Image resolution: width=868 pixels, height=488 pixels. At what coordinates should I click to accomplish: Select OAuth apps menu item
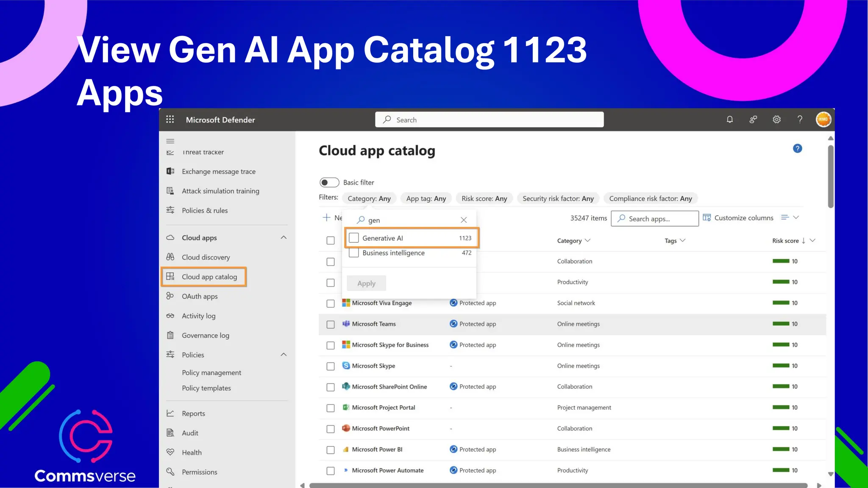click(x=200, y=296)
